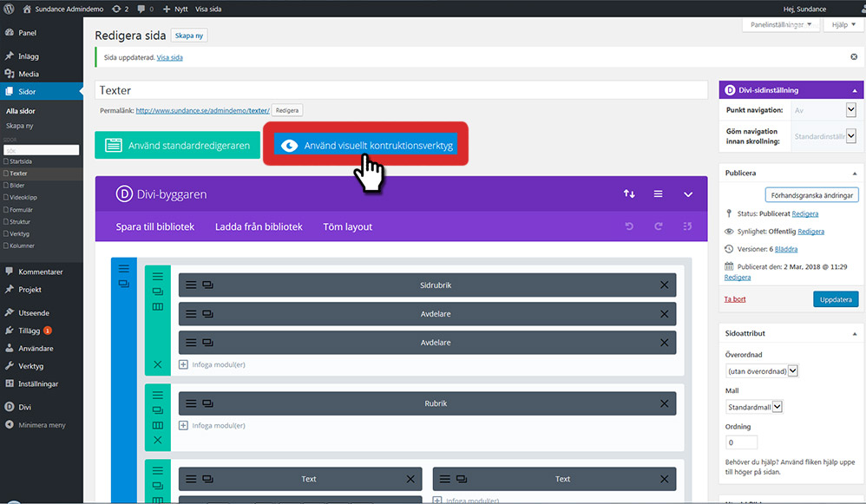Screen dimensions: 866x504
Task: Click Töm layout
Action: pos(347,227)
